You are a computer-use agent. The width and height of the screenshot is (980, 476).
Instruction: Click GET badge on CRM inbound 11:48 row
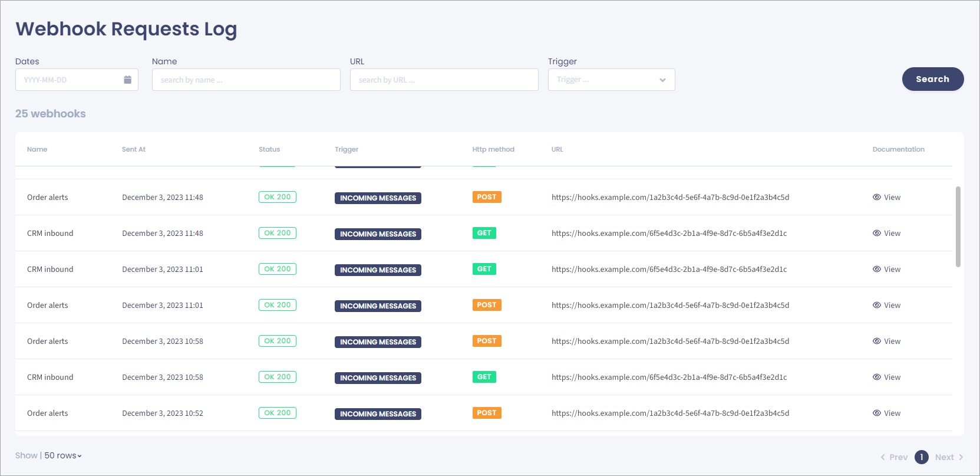484,233
